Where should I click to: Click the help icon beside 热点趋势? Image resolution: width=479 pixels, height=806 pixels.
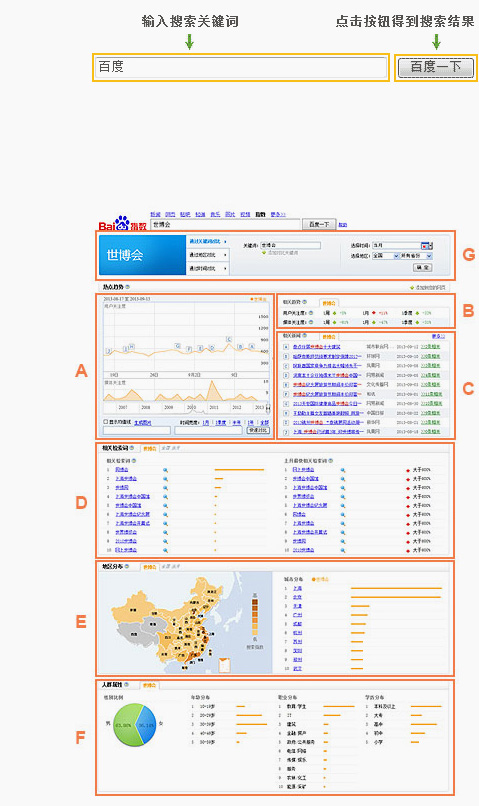(x=127, y=287)
